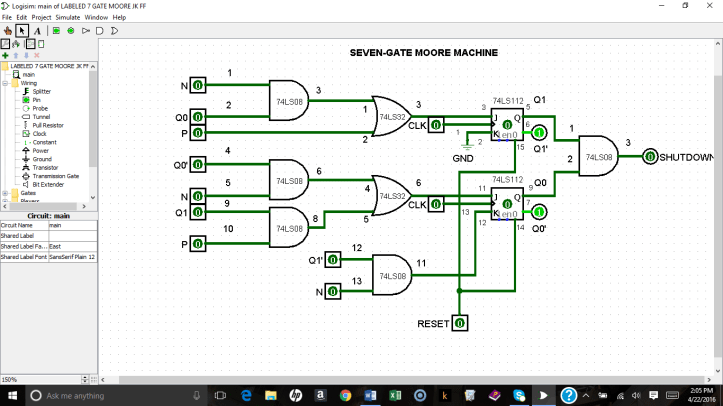Image resolution: width=723 pixels, height=406 pixels.
Task: Pick the output pin tool in toolbar
Action: pos(70,31)
